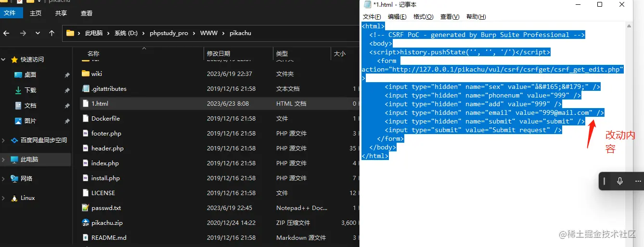This screenshot has width=644, height=247.
Task: Click the Network (网络) icon in sidebar
Action: [14, 178]
